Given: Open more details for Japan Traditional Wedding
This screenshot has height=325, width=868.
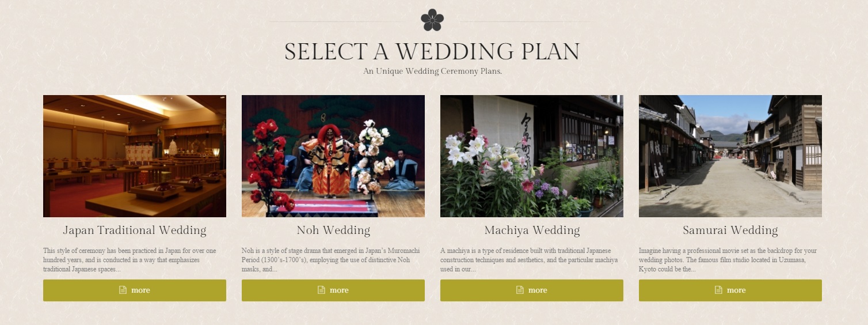Looking at the screenshot, I should point(135,290).
